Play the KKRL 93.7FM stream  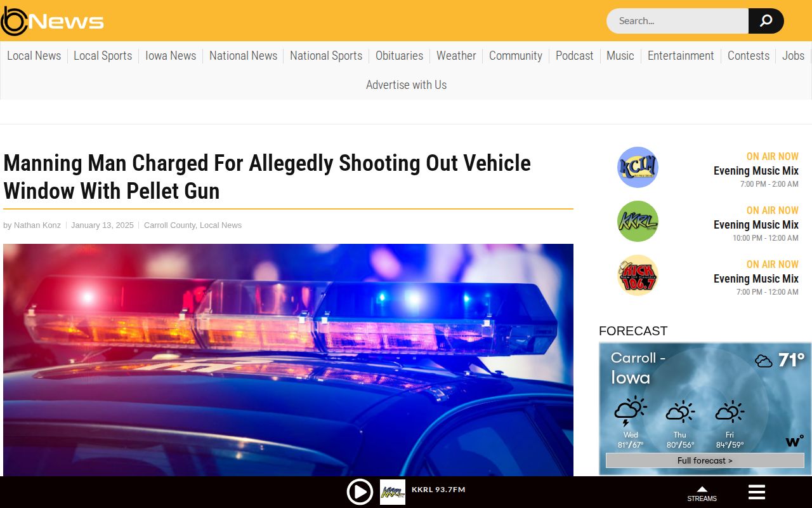[x=360, y=492]
